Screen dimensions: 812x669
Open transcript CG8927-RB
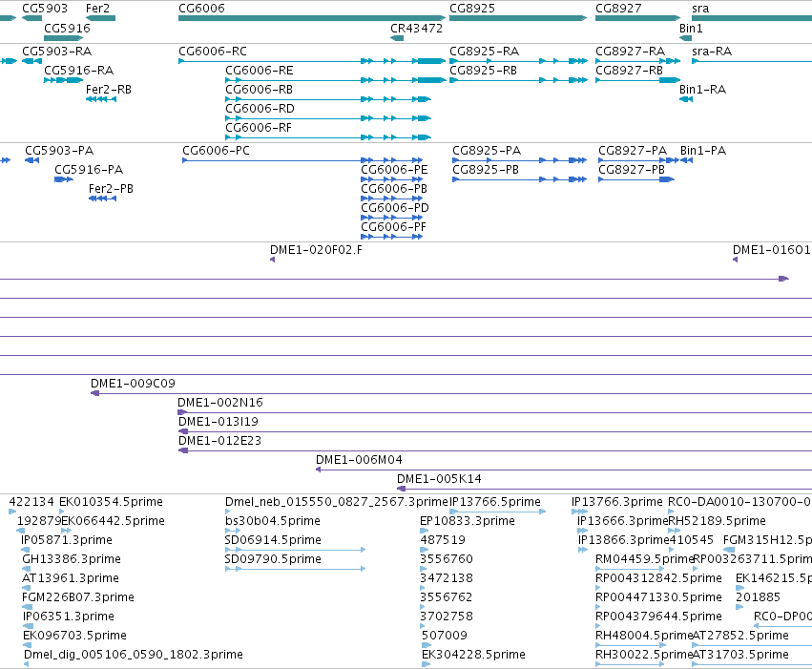[x=629, y=71]
